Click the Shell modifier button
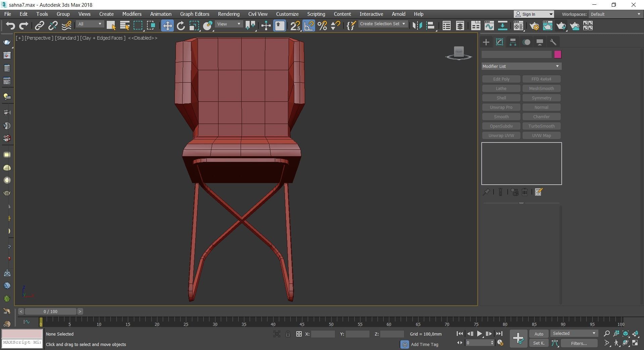The height and width of the screenshot is (350, 644). click(x=501, y=98)
